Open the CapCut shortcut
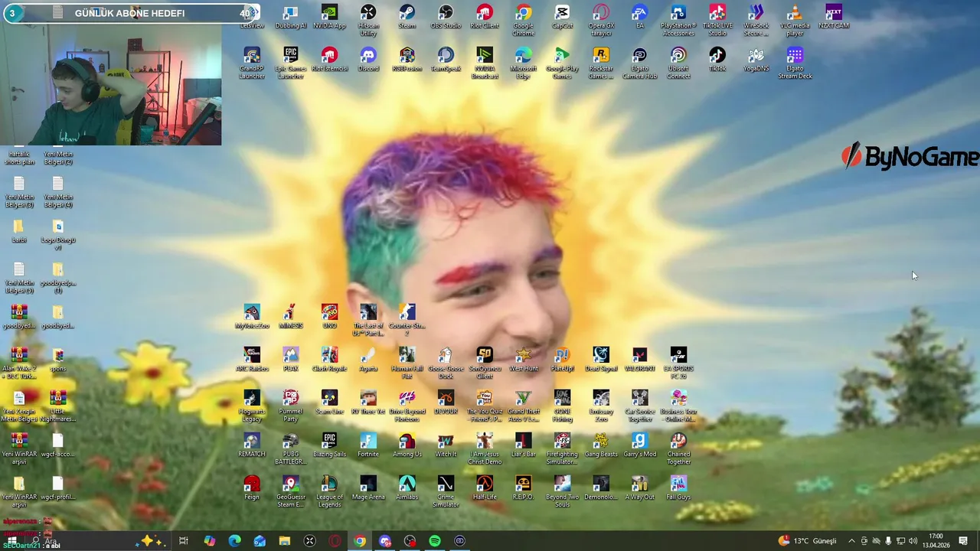Viewport: 980px width, 551px height. click(x=562, y=18)
